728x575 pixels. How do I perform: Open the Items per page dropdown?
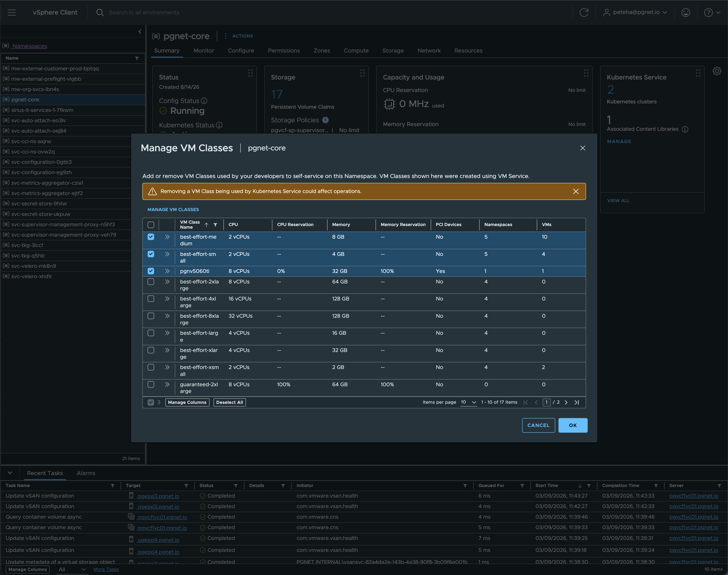[469, 402]
